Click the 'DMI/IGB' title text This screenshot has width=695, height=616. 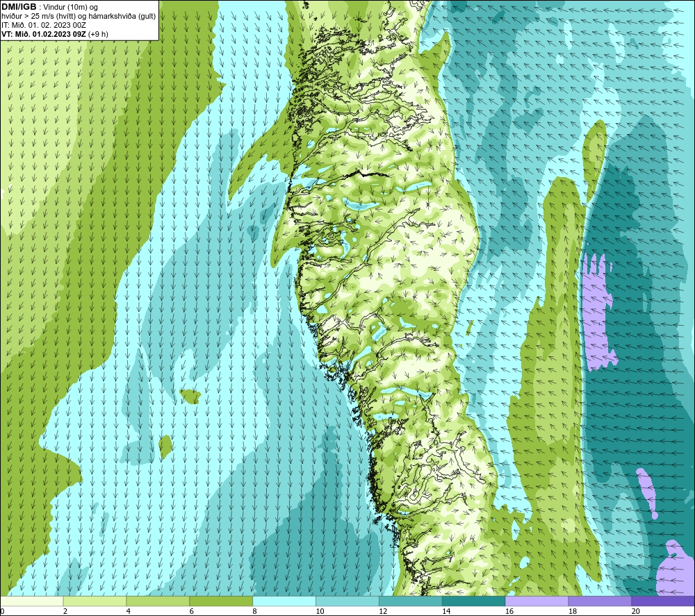(x=19, y=7)
